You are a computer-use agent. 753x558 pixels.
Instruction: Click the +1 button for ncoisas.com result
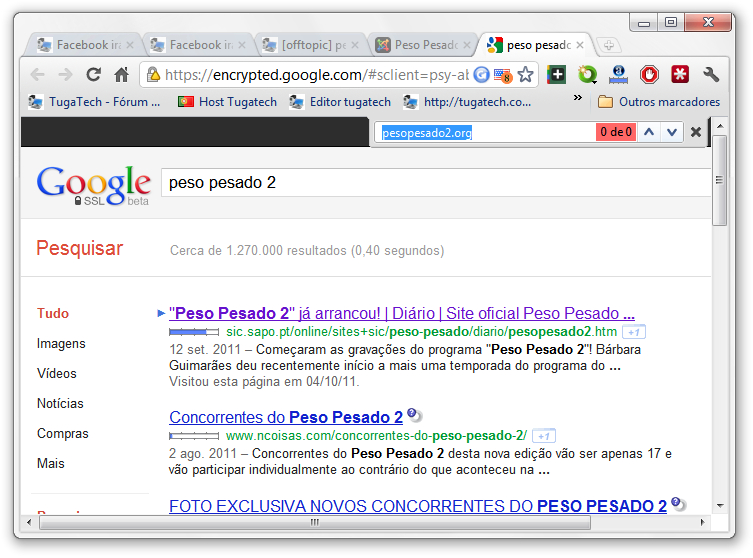pyautogui.click(x=544, y=436)
